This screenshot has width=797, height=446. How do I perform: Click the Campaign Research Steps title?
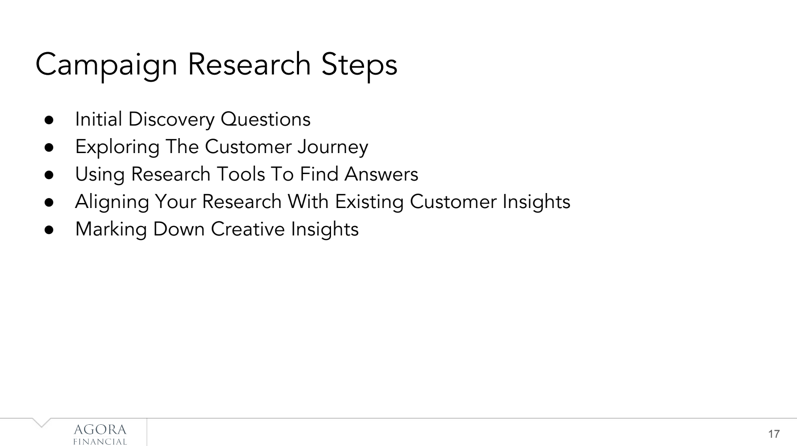[217, 65]
